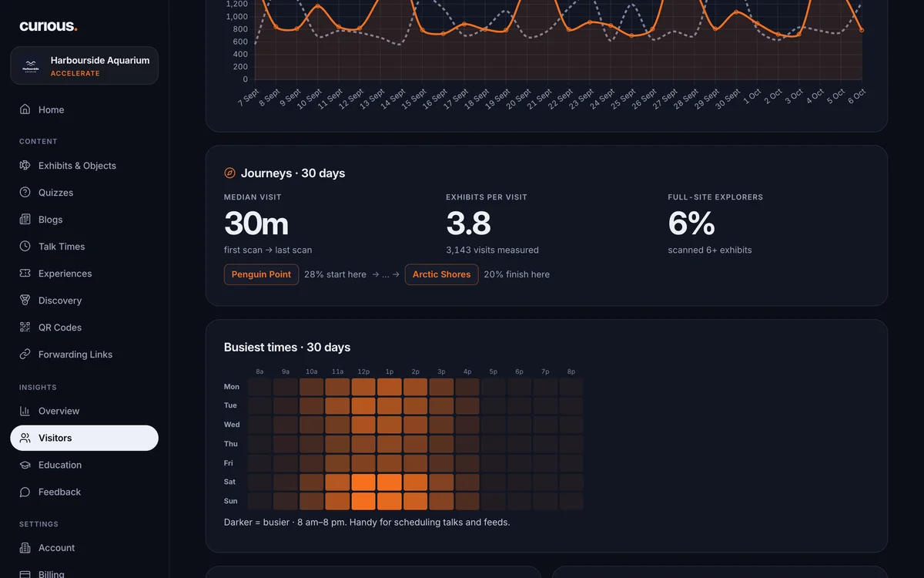The image size is (924, 578).
Task: Click the Sunday 12p heatmap cell
Action: tap(363, 501)
